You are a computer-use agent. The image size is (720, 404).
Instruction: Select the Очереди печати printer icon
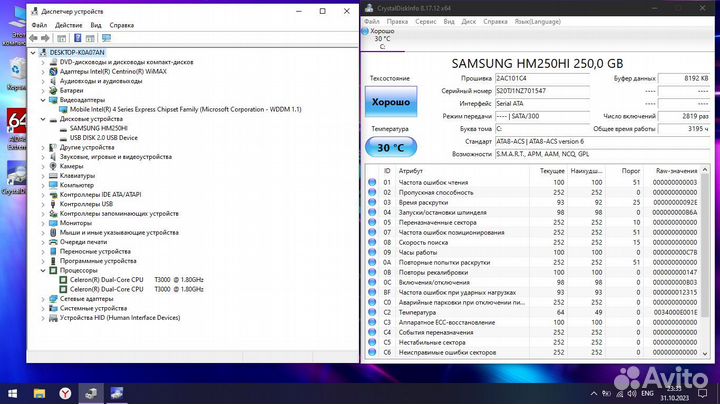(x=53, y=242)
